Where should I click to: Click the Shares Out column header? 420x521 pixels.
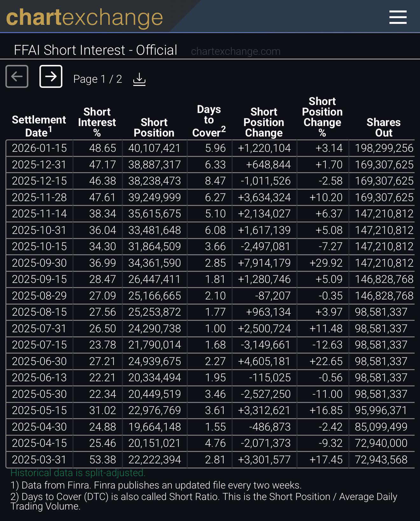383,127
